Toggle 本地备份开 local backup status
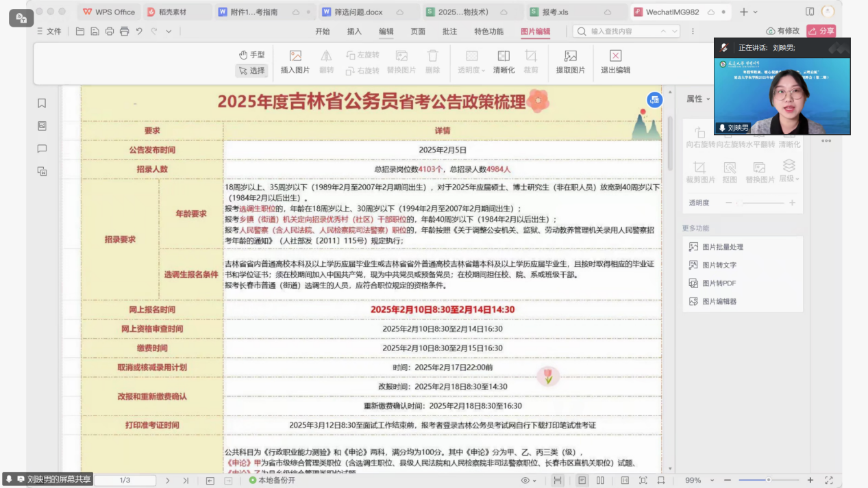 [272, 480]
